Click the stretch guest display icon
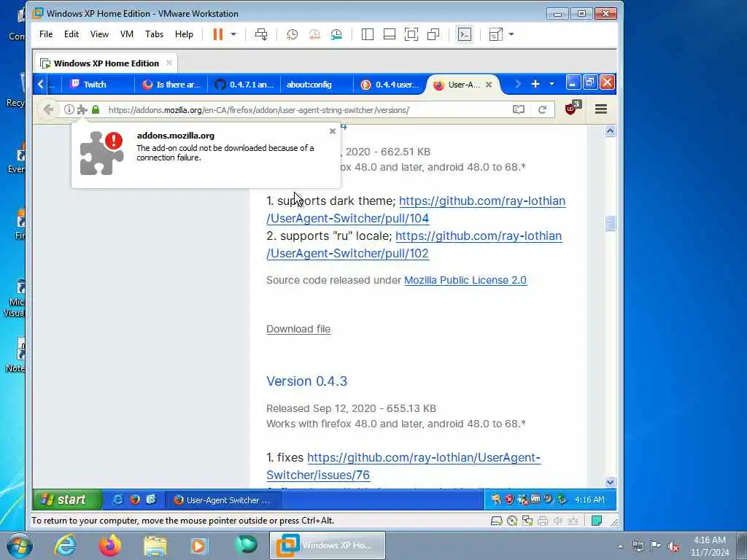Screen dimensions: 747x560 click(495, 34)
